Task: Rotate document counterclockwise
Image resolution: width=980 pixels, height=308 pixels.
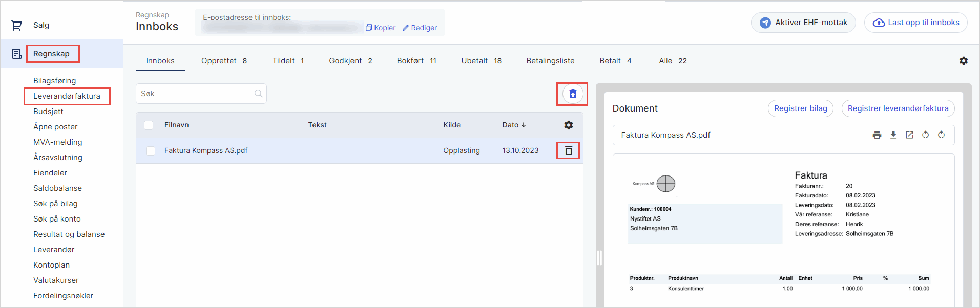Action: 925,135
